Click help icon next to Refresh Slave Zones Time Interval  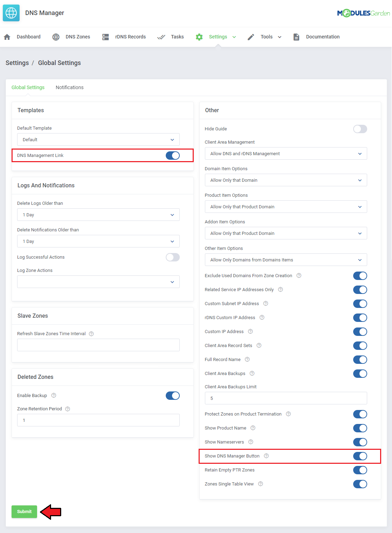(x=91, y=334)
